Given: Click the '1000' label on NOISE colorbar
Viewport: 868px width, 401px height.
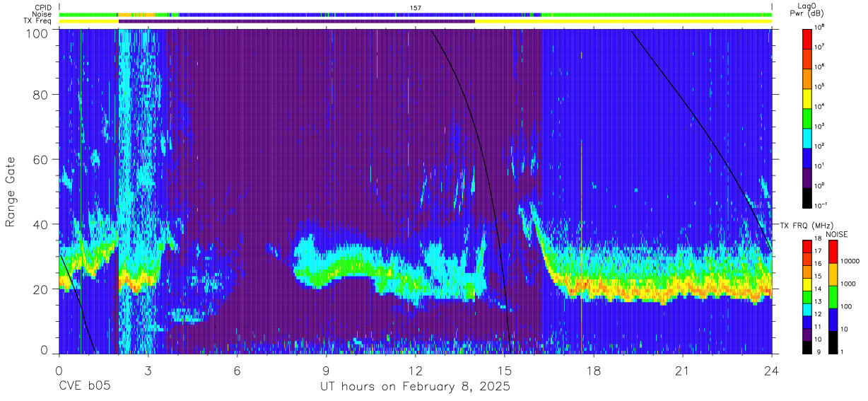Looking at the screenshot, I should [849, 284].
